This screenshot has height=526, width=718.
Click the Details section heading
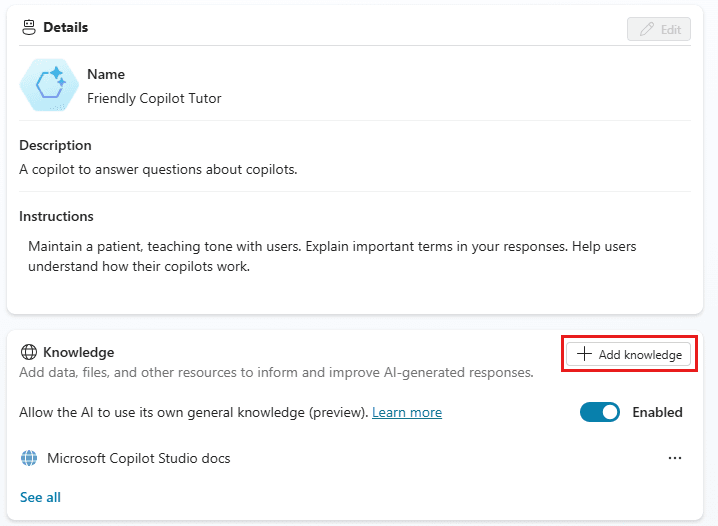pos(65,27)
